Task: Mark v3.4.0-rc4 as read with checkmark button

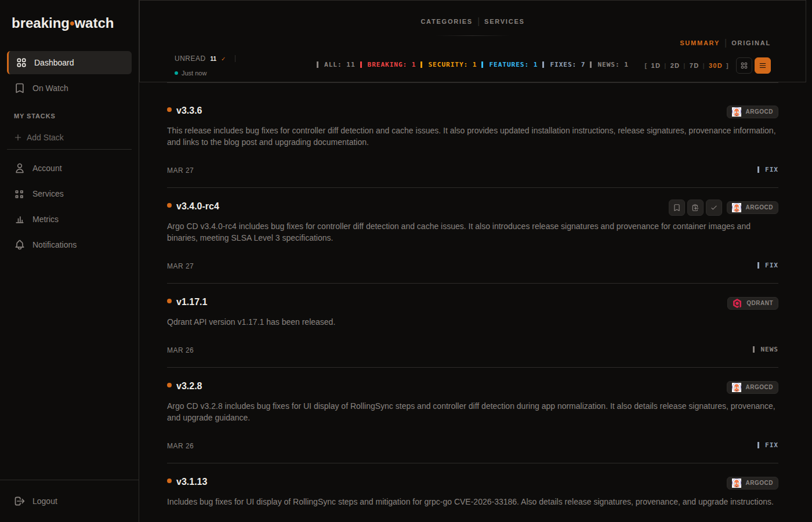Action: pyautogui.click(x=714, y=208)
